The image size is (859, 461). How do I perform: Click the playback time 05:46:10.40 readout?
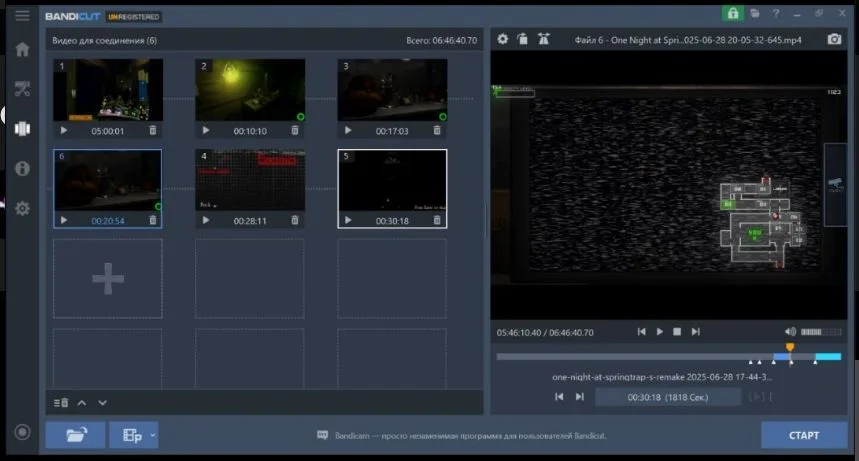(x=519, y=333)
